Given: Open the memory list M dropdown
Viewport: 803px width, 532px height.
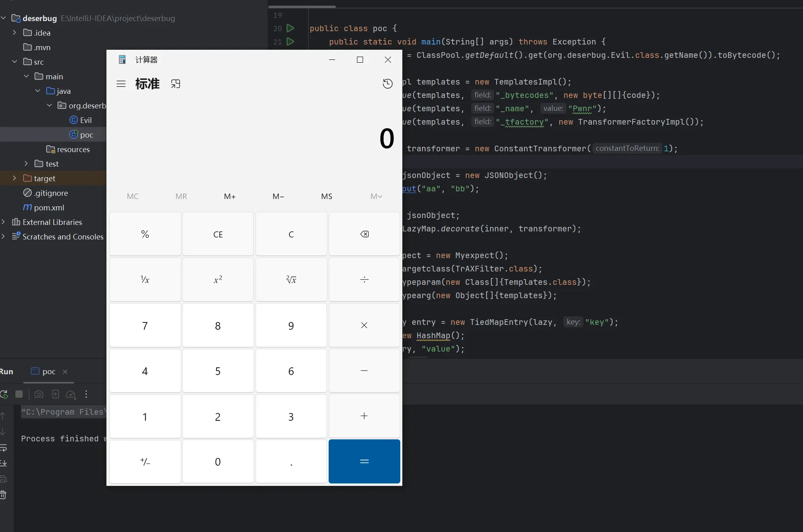Looking at the screenshot, I should tap(376, 196).
